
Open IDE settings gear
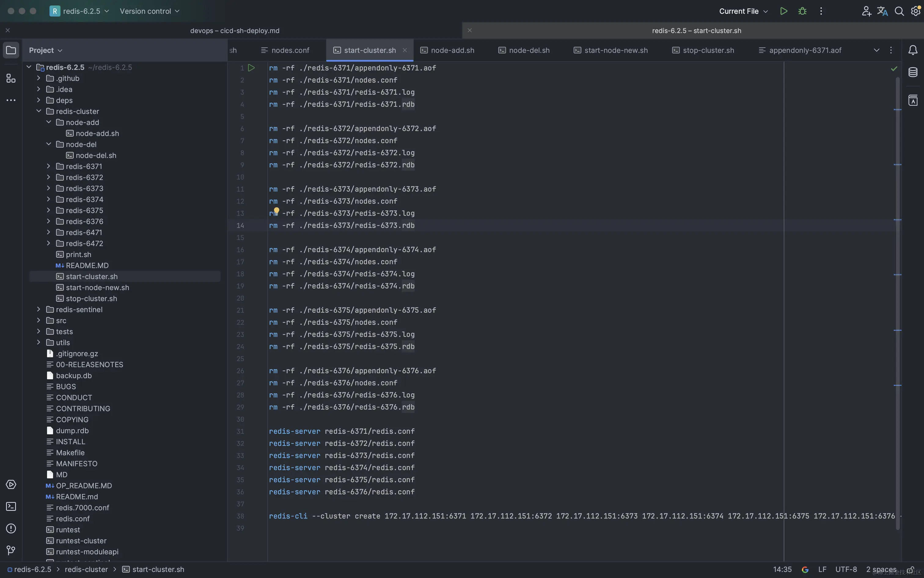click(x=916, y=11)
